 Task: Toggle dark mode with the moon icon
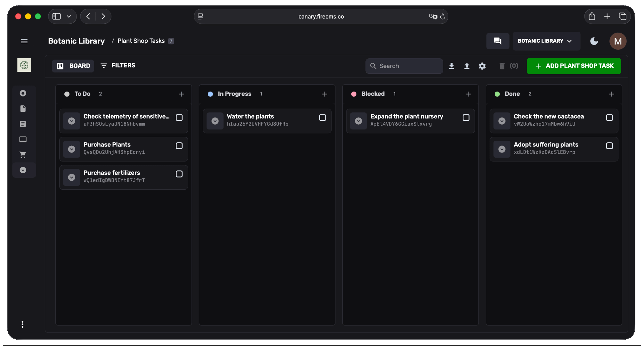tap(594, 41)
